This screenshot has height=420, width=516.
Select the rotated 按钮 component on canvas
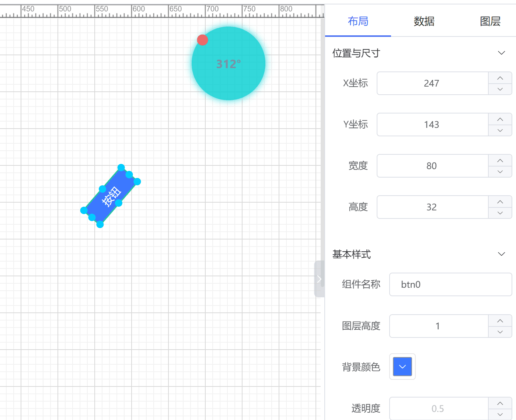tap(111, 196)
